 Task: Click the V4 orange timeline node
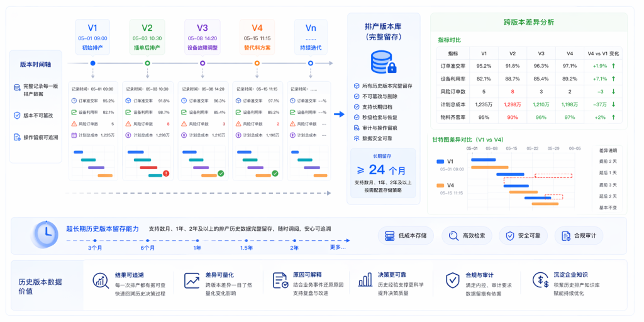tap(257, 64)
